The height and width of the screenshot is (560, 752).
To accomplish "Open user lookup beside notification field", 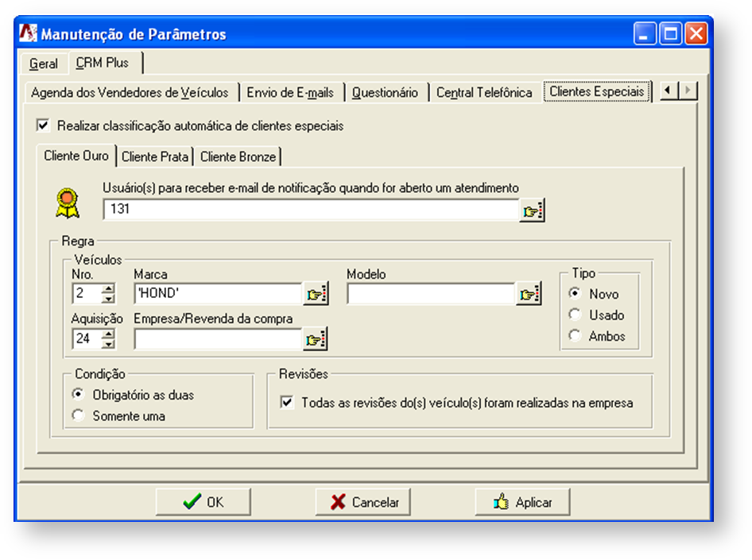I will (533, 210).
